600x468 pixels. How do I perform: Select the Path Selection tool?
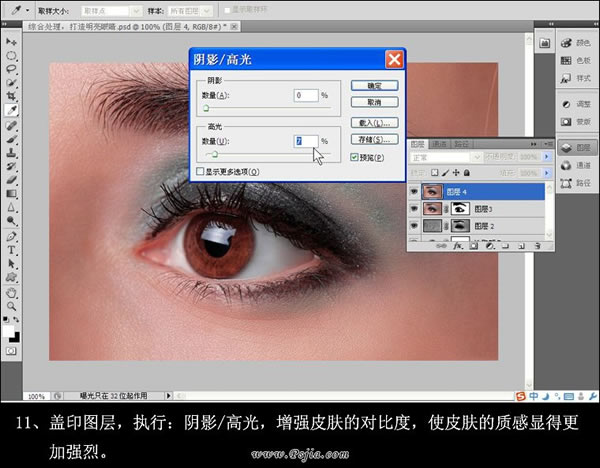click(11, 264)
